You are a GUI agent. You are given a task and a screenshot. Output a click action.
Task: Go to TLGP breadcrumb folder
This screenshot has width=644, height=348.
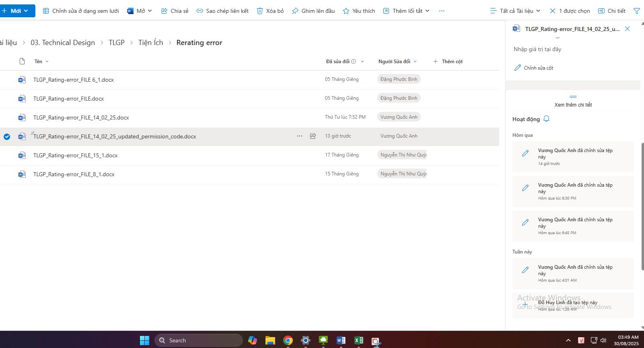[x=117, y=43]
